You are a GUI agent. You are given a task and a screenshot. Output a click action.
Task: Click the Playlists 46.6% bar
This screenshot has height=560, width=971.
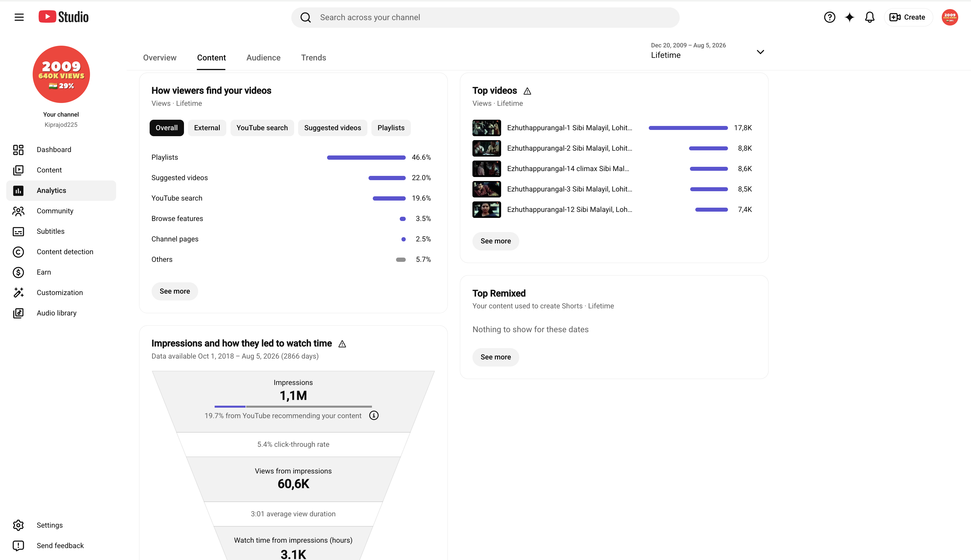pyautogui.click(x=366, y=157)
